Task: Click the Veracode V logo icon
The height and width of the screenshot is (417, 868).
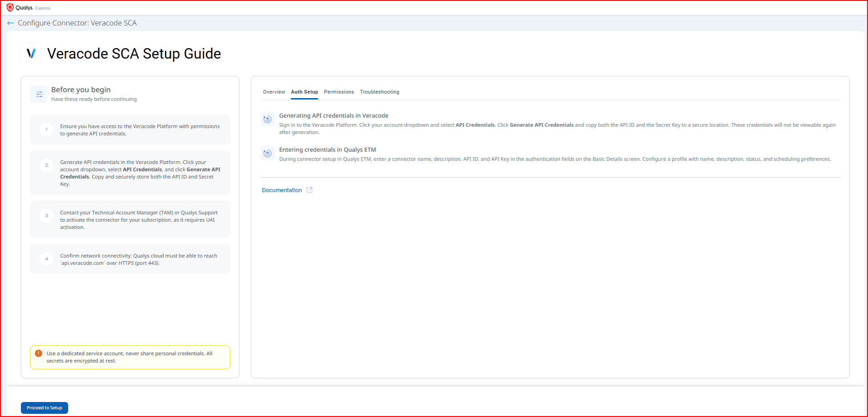Action: (31, 54)
